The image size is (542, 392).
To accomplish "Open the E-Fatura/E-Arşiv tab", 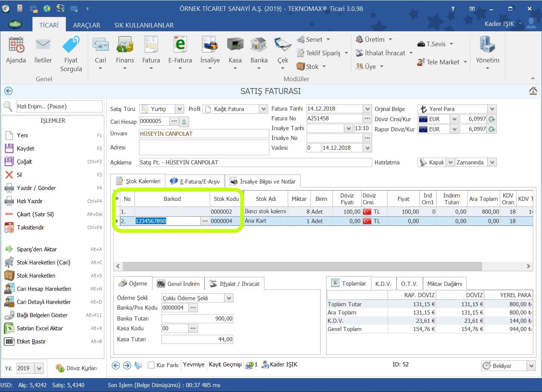I will coord(196,181).
